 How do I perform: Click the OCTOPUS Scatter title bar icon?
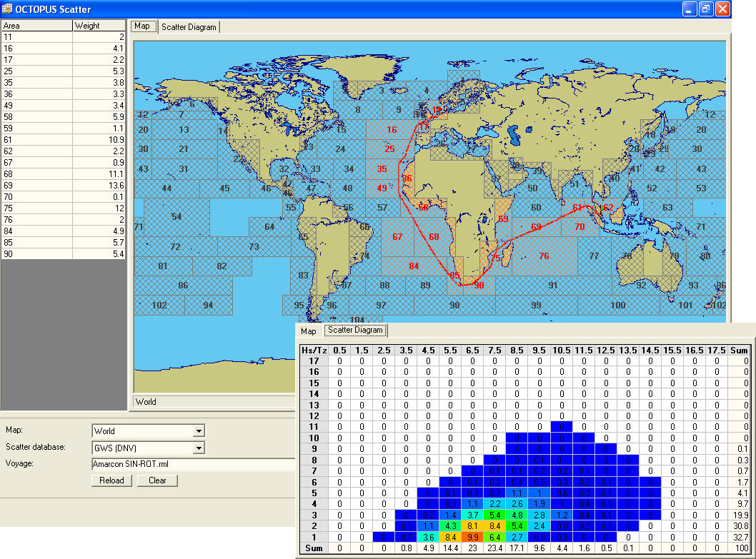[8, 9]
